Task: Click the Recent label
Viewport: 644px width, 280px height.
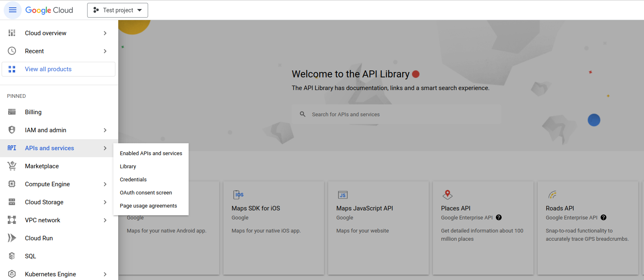Action: point(34,51)
